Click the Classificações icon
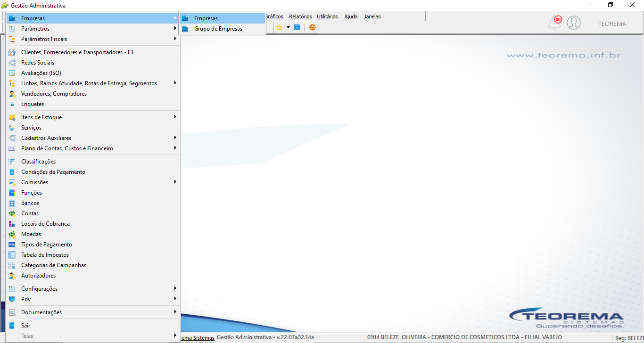This screenshot has height=343, width=644. [x=12, y=162]
